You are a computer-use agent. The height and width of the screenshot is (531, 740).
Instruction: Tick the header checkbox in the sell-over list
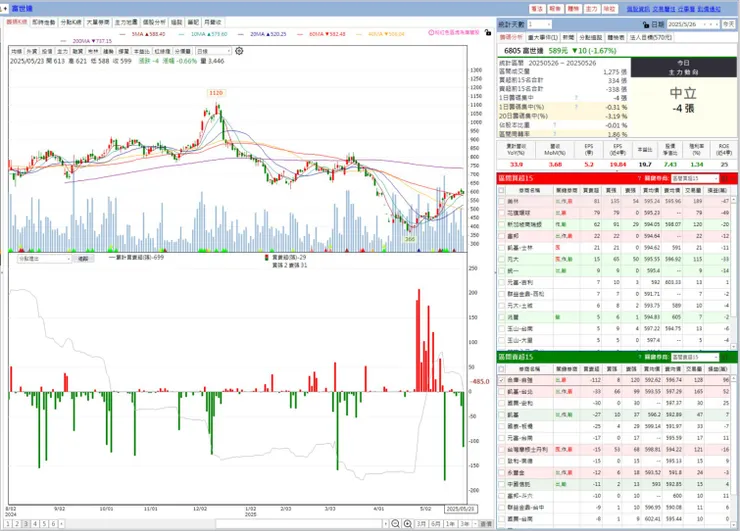click(x=501, y=369)
